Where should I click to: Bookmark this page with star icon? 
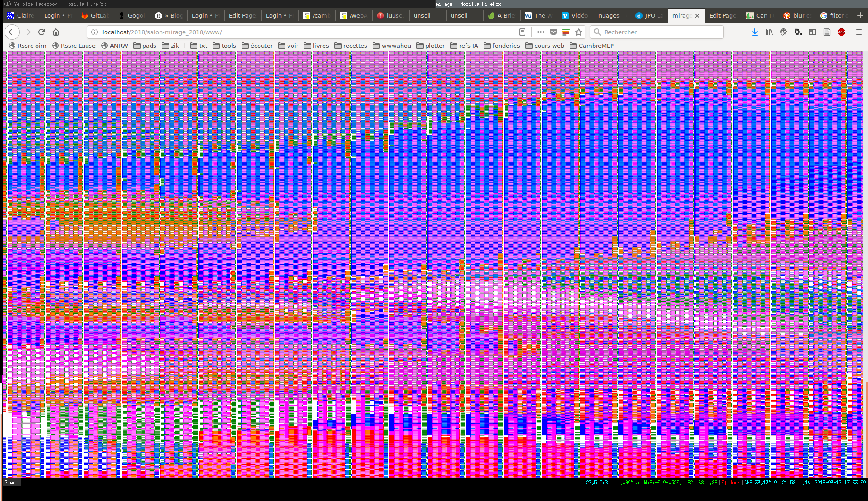(579, 32)
